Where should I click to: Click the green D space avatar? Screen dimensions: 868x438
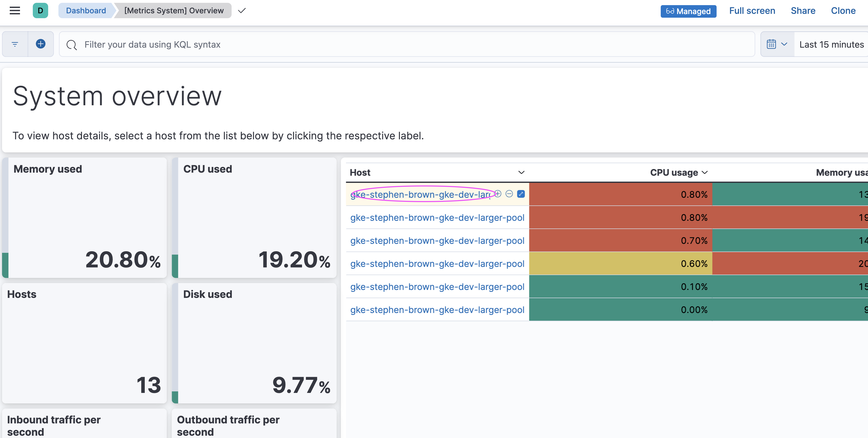pos(40,11)
